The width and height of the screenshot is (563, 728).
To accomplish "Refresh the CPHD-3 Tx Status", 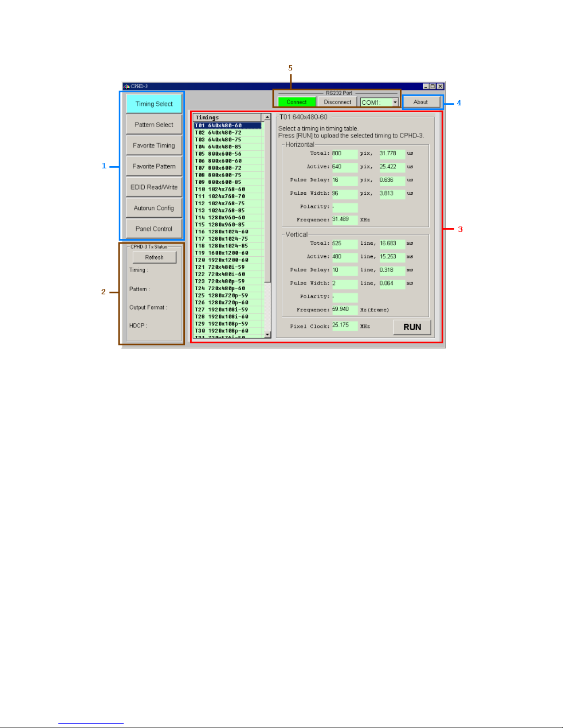I will 154,257.
